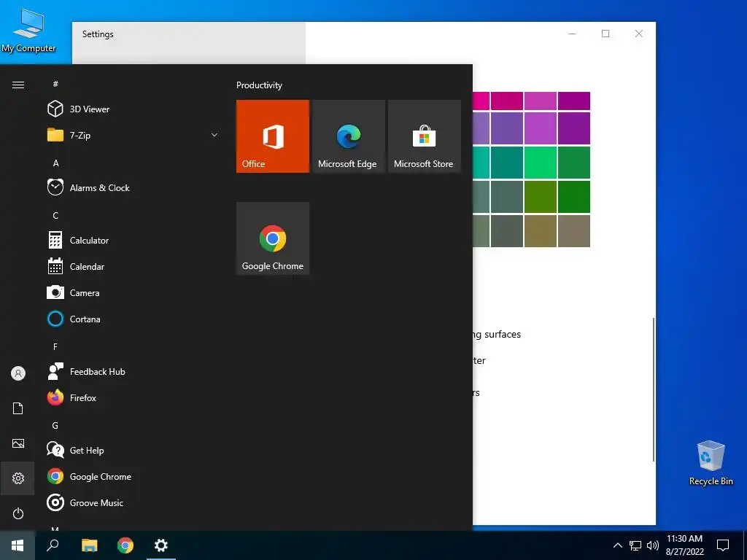Image resolution: width=747 pixels, height=560 pixels.
Task: Click the 'C' letter header
Action: (55, 216)
